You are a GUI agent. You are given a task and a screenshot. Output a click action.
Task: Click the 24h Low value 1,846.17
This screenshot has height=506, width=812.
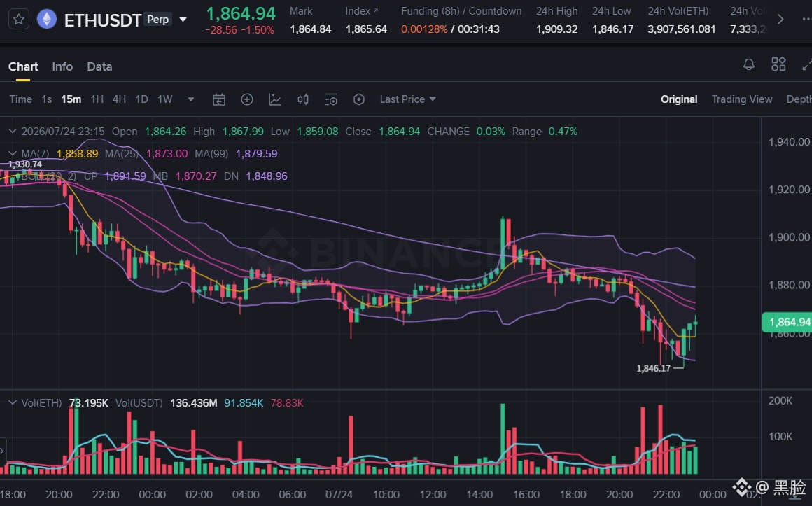612,29
